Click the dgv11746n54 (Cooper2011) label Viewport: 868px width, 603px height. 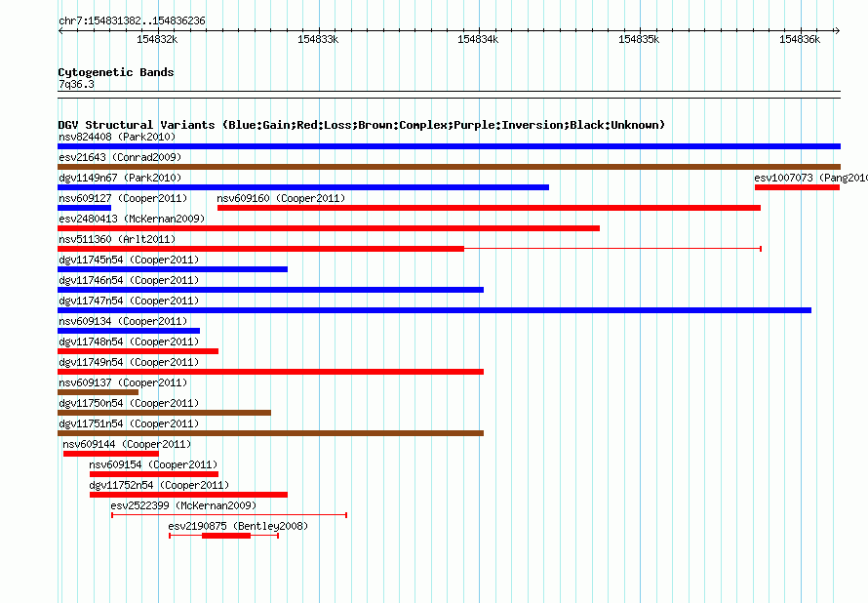129,280
